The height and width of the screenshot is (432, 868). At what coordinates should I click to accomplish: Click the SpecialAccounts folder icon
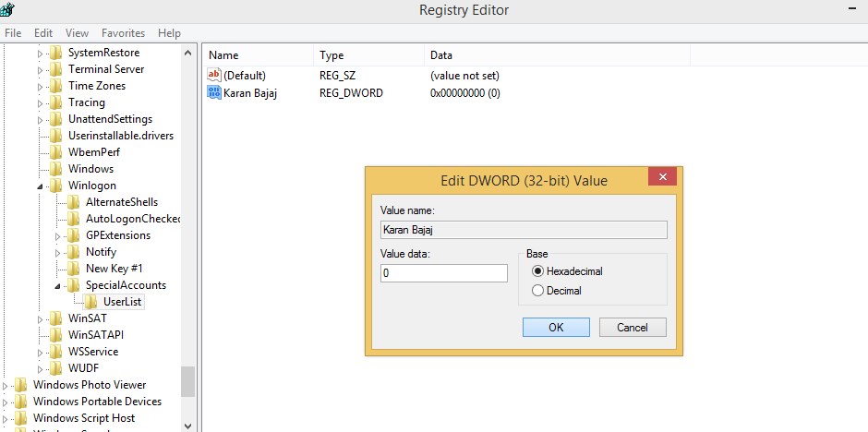click(x=73, y=285)
